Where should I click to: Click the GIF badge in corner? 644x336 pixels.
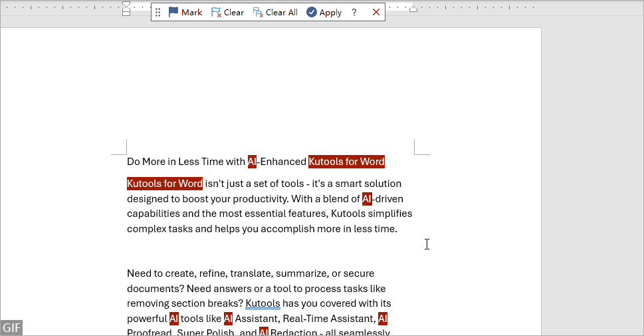point(11,328)
